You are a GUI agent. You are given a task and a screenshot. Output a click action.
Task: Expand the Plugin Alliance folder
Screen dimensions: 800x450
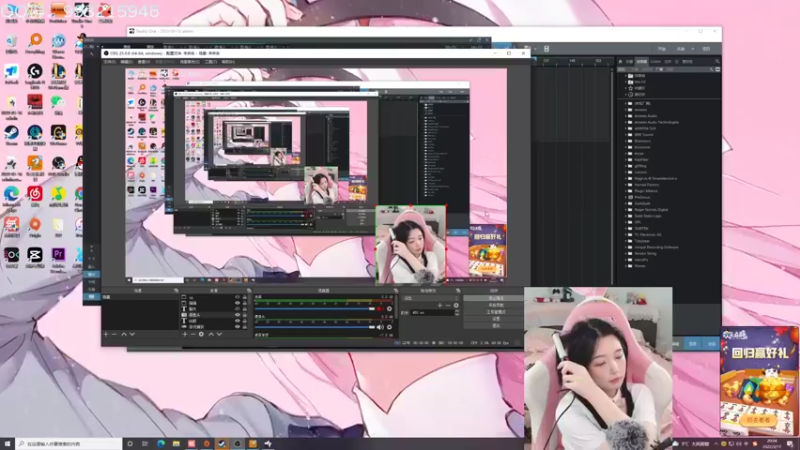626,191
